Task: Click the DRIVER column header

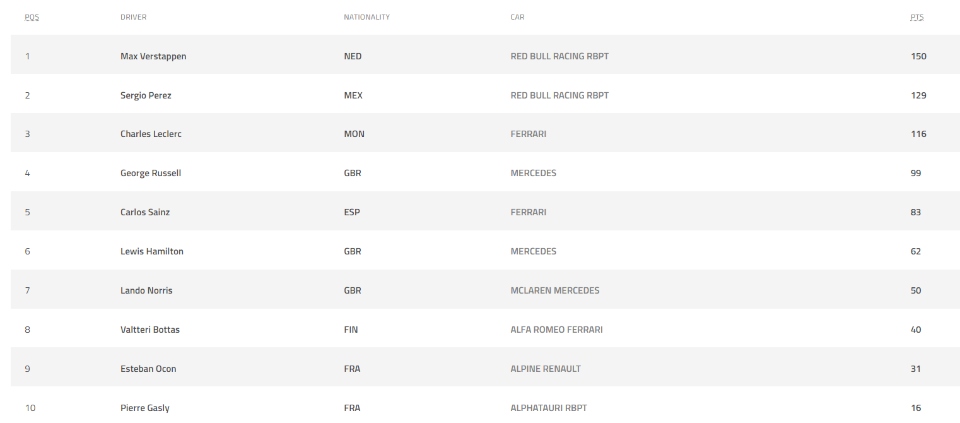Action: click(133, 17)
